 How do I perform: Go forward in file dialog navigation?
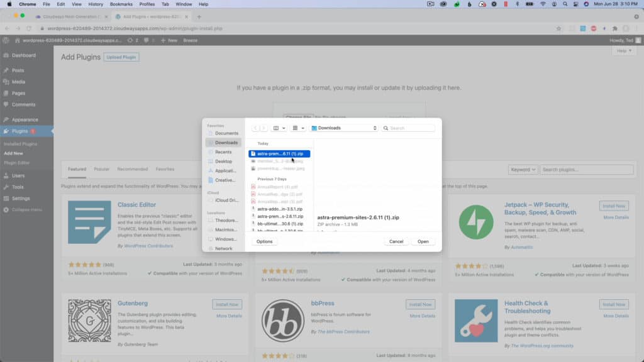[264, 128]
